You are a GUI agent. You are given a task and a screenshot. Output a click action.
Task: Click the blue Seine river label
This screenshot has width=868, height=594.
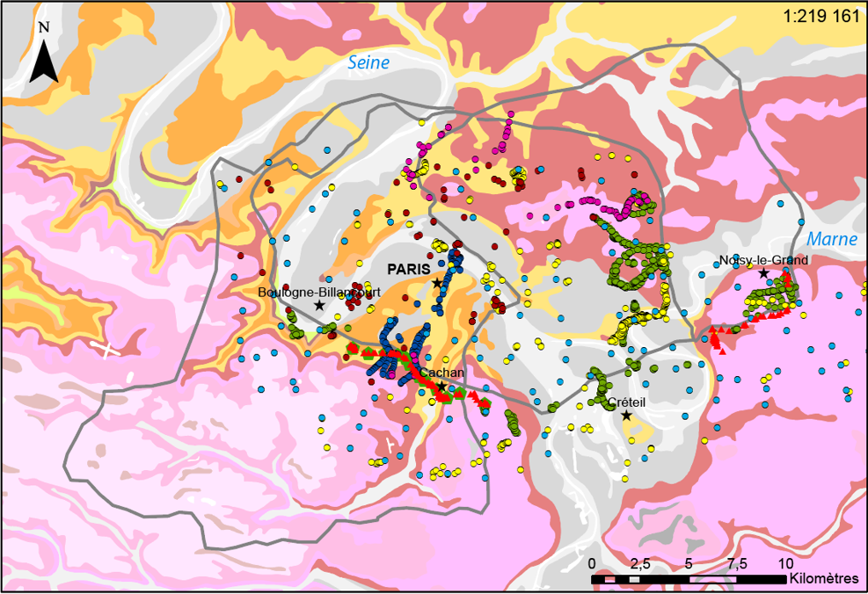point(368,62)
